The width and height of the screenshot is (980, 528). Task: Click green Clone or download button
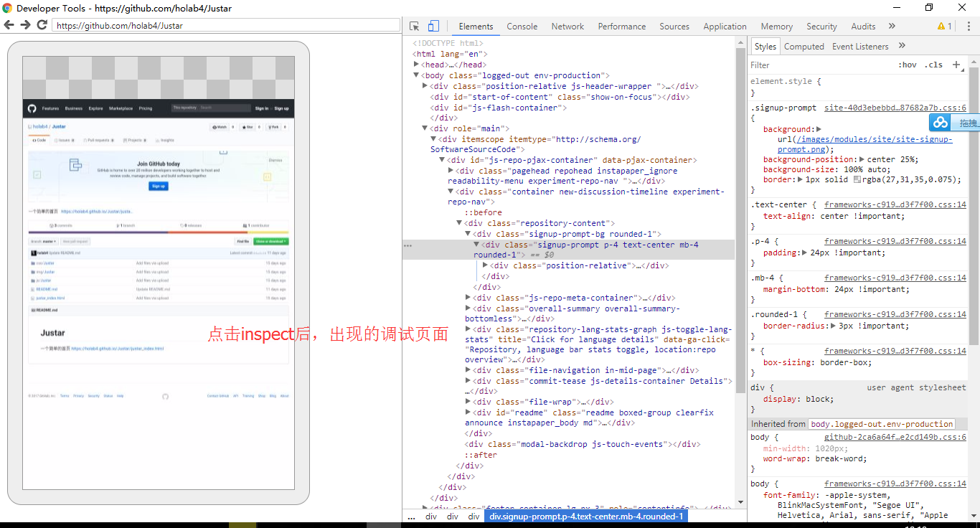tap(270, 242)
